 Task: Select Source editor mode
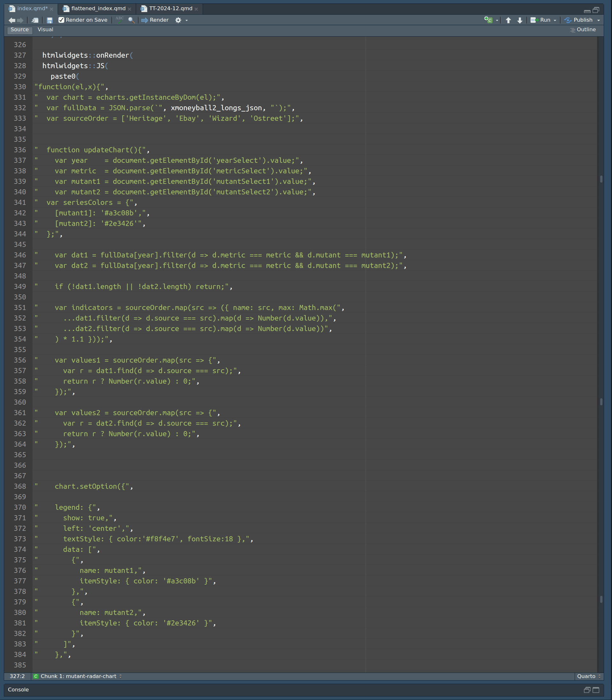click(x=19, y=30)
